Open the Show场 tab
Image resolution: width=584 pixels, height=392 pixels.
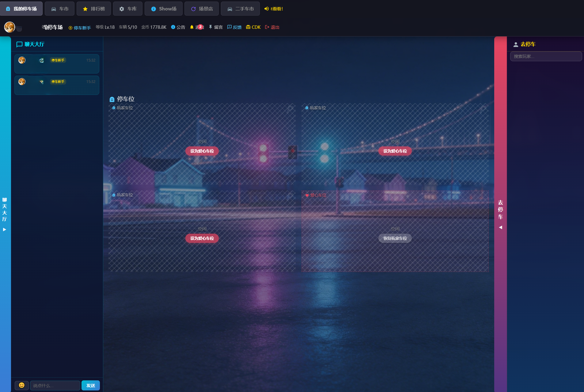[x=164, y=9]
